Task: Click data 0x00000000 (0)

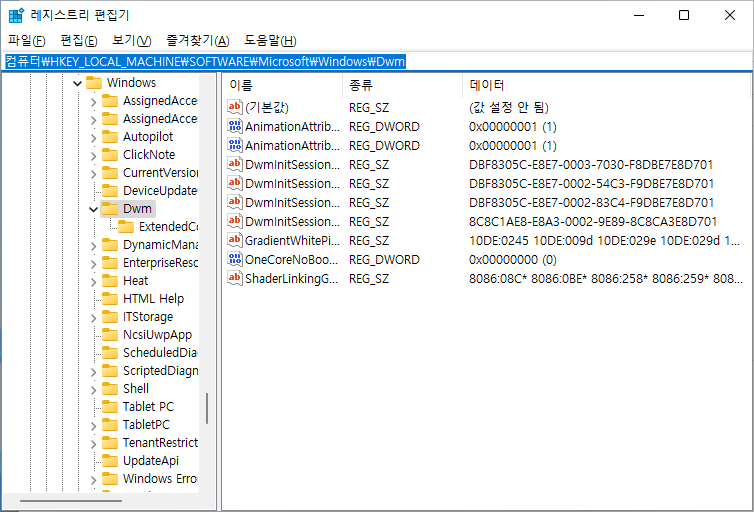Action: (x=513, y=260)
